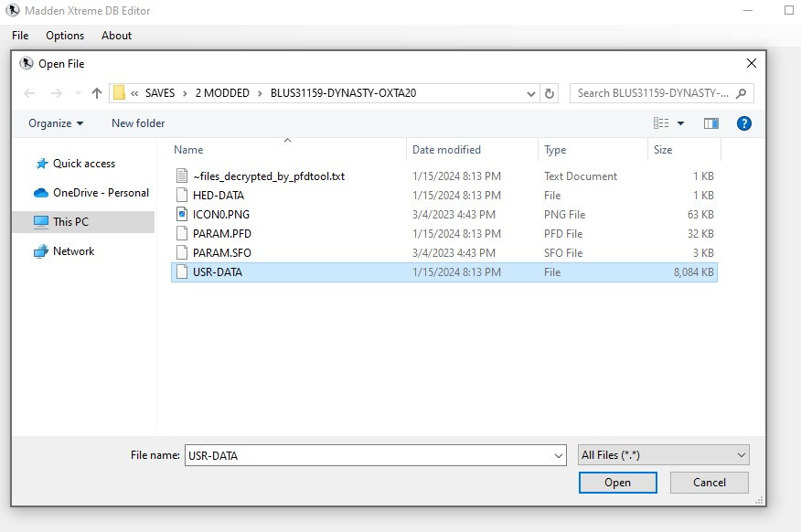
Task: Click the Open button
Action: point(617,483)
